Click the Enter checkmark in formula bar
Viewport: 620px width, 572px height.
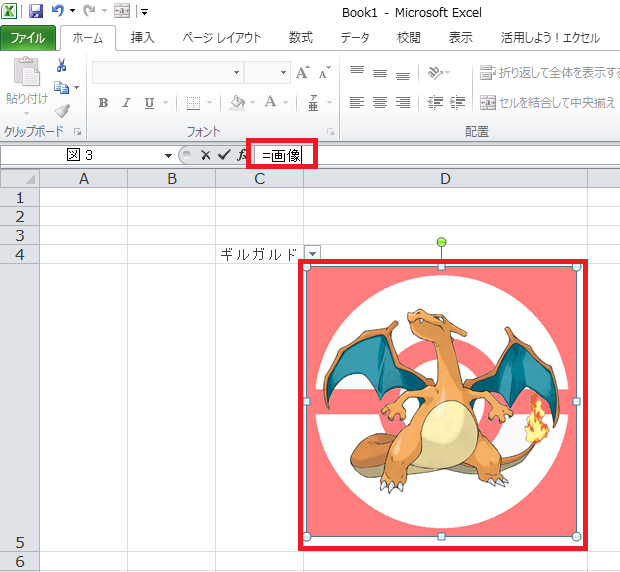[224, 155]
